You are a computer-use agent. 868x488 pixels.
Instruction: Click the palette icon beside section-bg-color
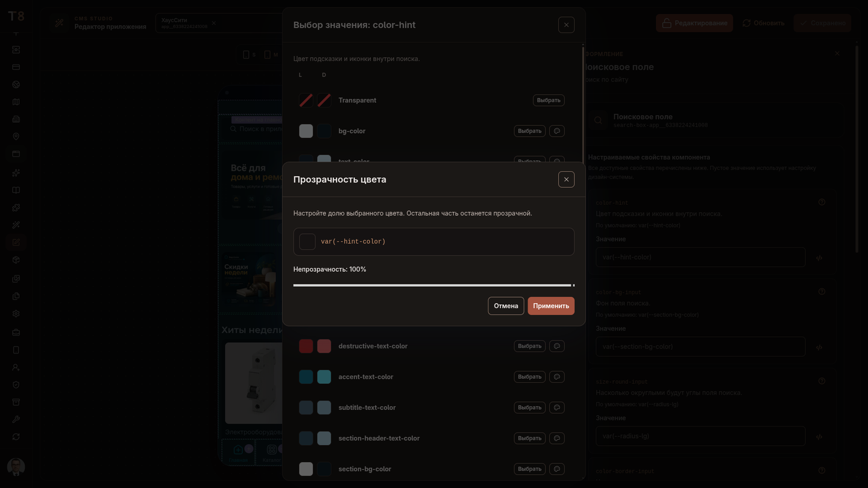click(x=557, y=469)
